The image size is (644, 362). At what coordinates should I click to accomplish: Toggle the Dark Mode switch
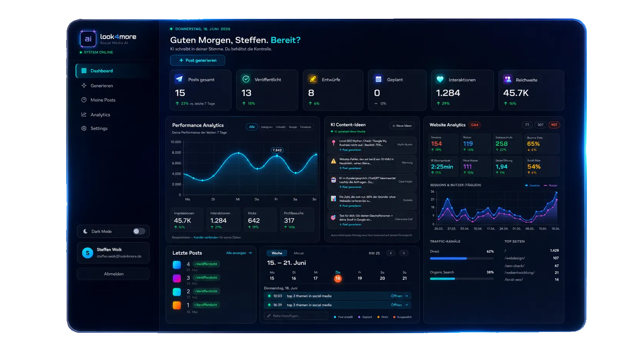tap(139, 231)
